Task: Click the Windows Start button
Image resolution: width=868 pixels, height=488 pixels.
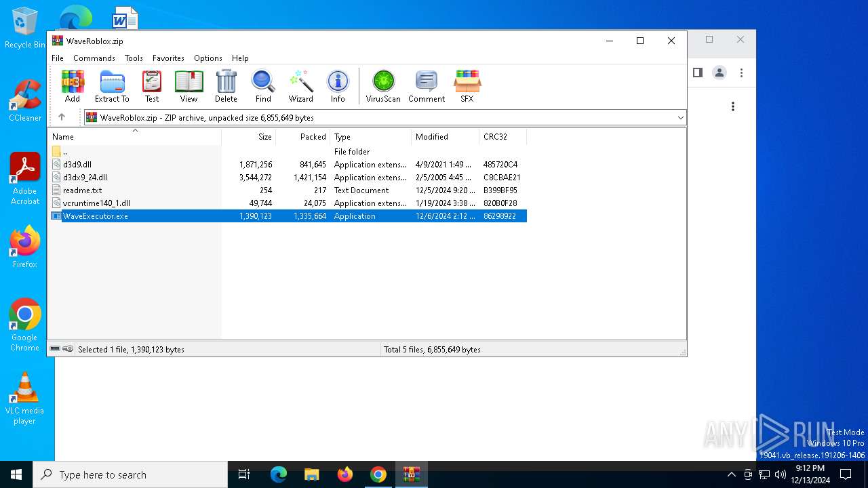Action: point(16,474)
